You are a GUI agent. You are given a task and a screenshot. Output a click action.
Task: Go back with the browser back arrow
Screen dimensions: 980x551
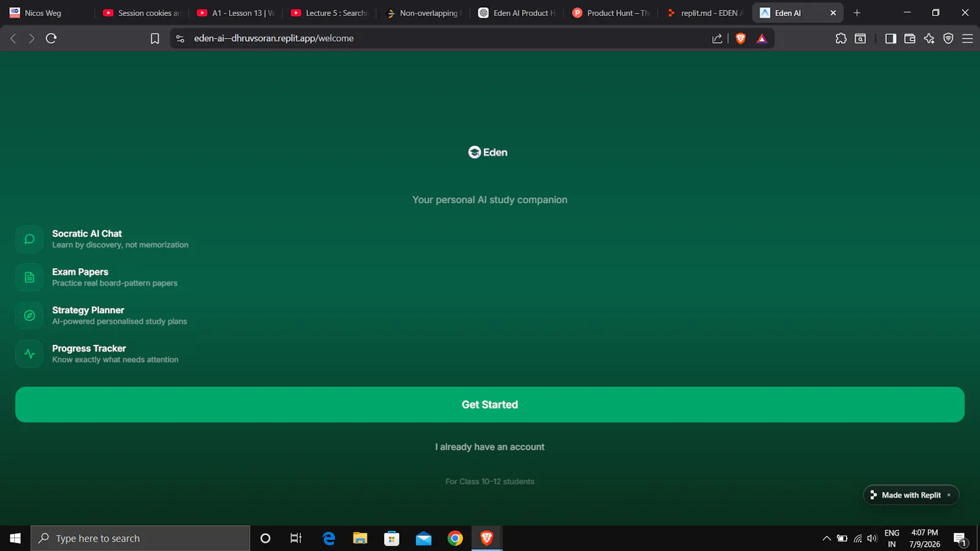click(x=13, y=39)
